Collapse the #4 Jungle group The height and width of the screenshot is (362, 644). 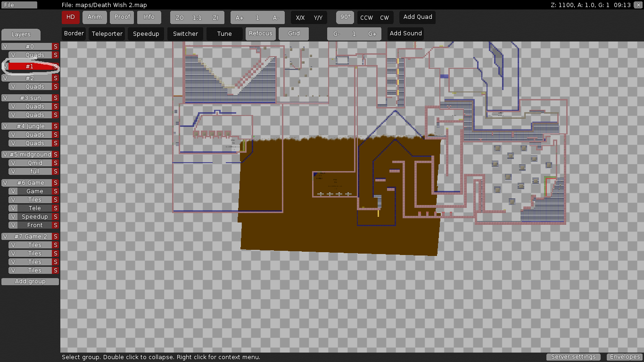(x=30, y=126)
